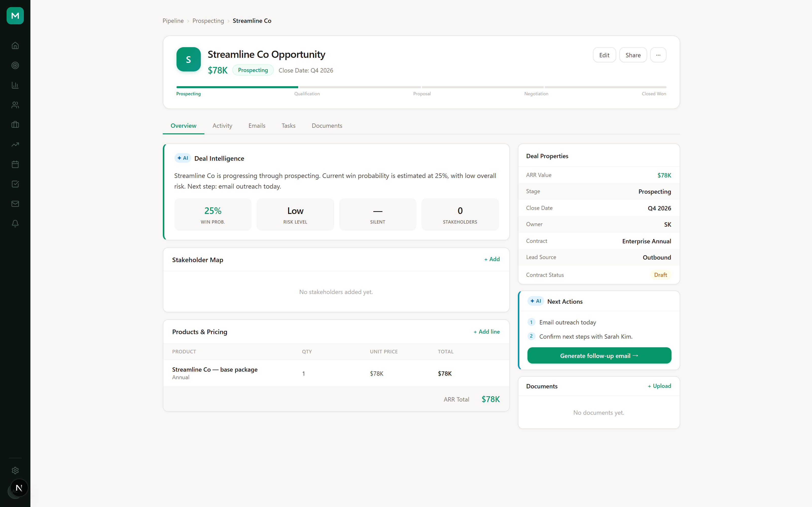Select the Negotiation stage on progress bar

(536, 94)
